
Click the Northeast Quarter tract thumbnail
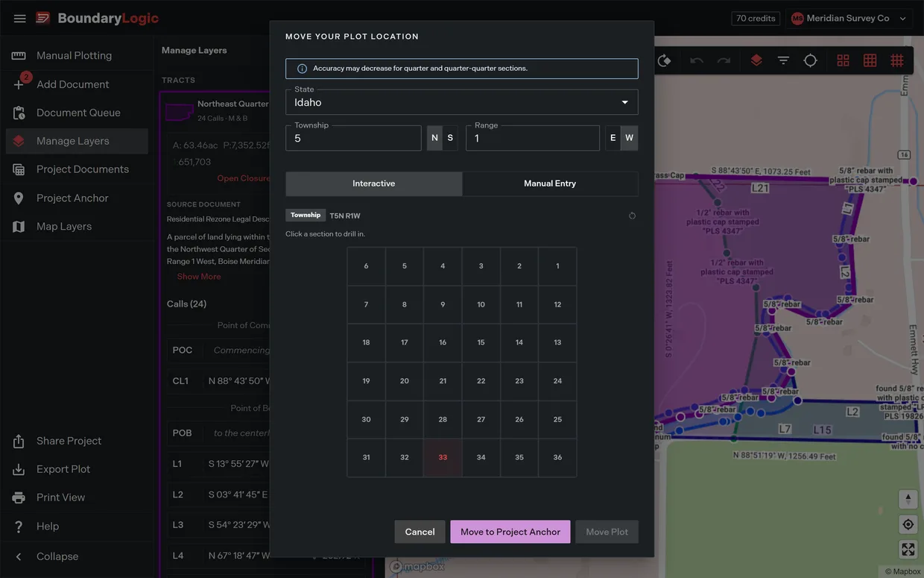179,111
